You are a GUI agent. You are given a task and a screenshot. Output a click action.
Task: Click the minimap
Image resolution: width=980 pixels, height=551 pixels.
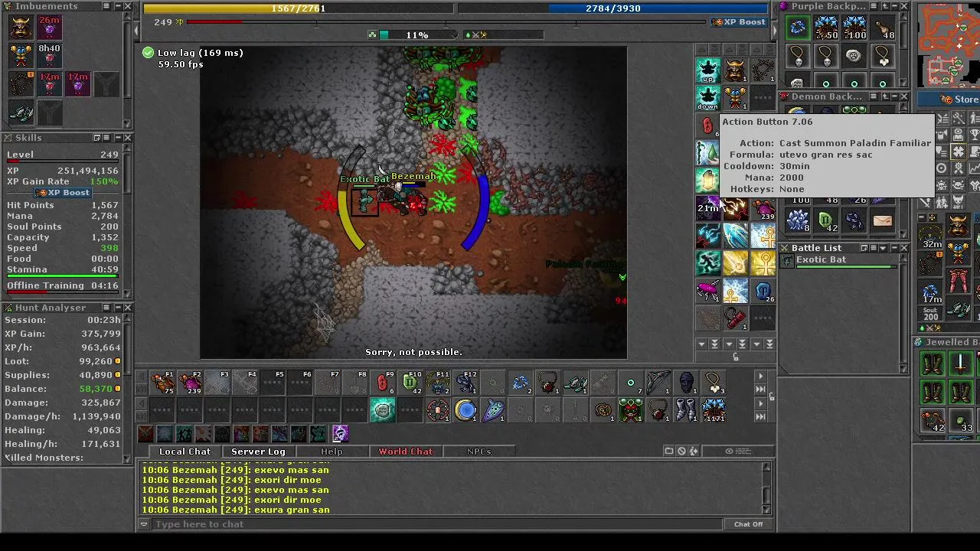point(949,44)
